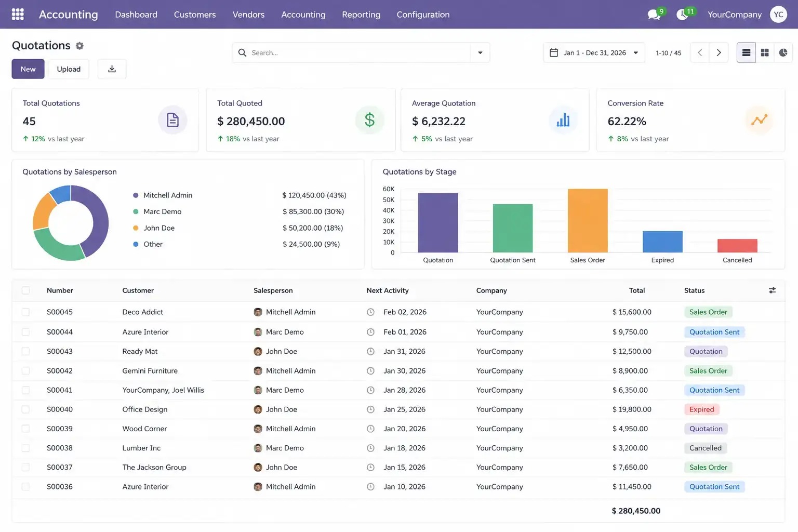The image size is (798, 532).
Task: Click the download icon button
Action: [112, 69]
